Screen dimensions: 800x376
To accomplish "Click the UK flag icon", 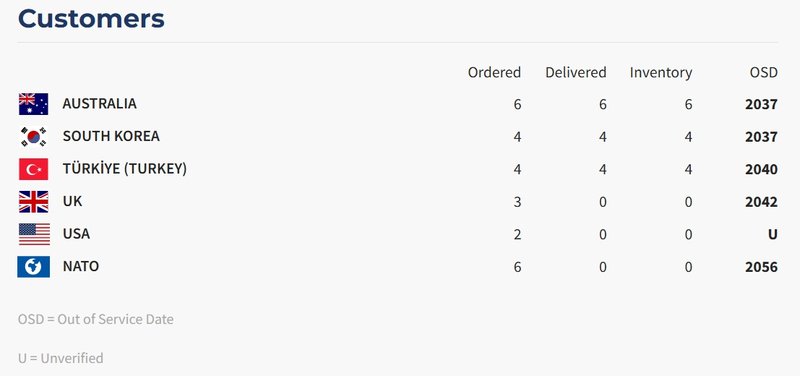I will coord(33,202).
